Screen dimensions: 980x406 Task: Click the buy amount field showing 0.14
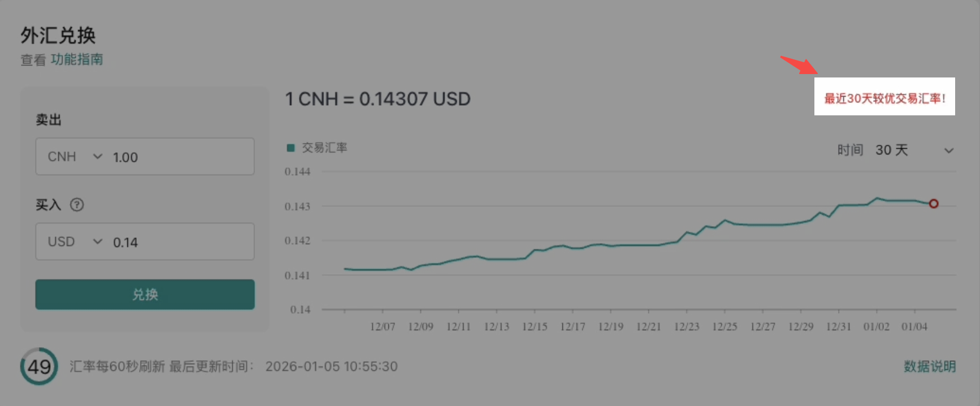[181, 243]
